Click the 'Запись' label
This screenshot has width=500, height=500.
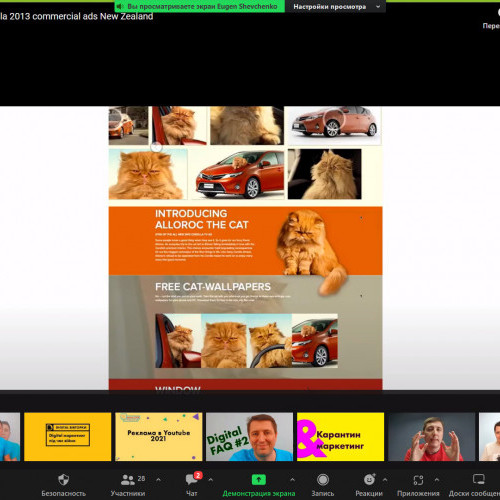click(x=323, y=493)
